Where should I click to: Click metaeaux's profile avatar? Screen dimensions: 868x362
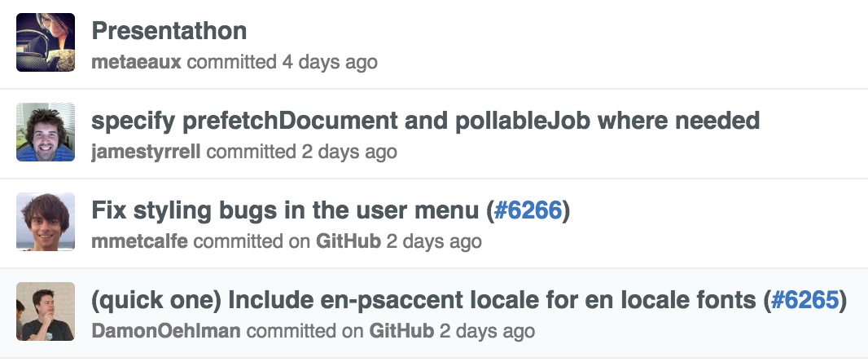(x=46, y=42)
